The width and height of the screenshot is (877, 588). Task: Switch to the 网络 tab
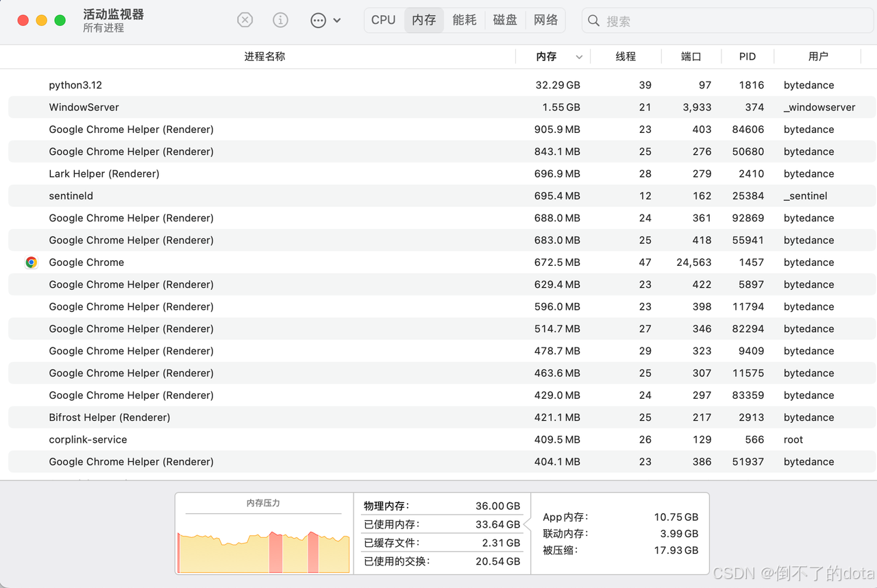click(x=546, y=20)
